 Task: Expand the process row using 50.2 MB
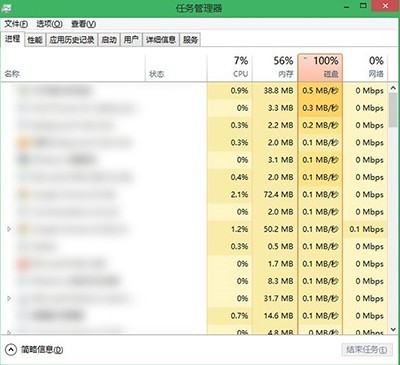[9, 229]
